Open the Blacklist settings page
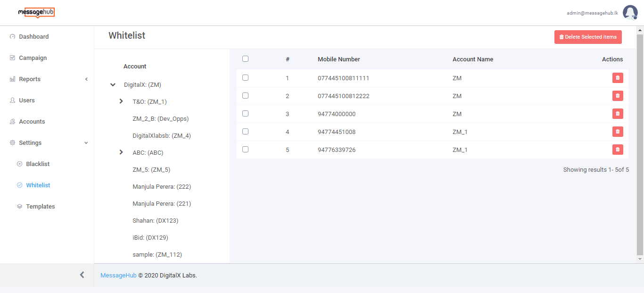This screenshot has height=293, width=644. (38, 164)
